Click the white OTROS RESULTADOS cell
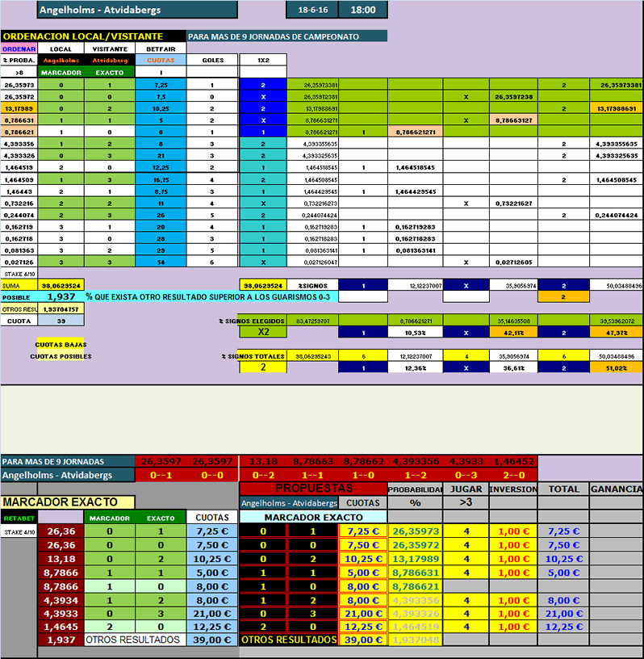This screenshot has height=659, width=644. [135, 640]
